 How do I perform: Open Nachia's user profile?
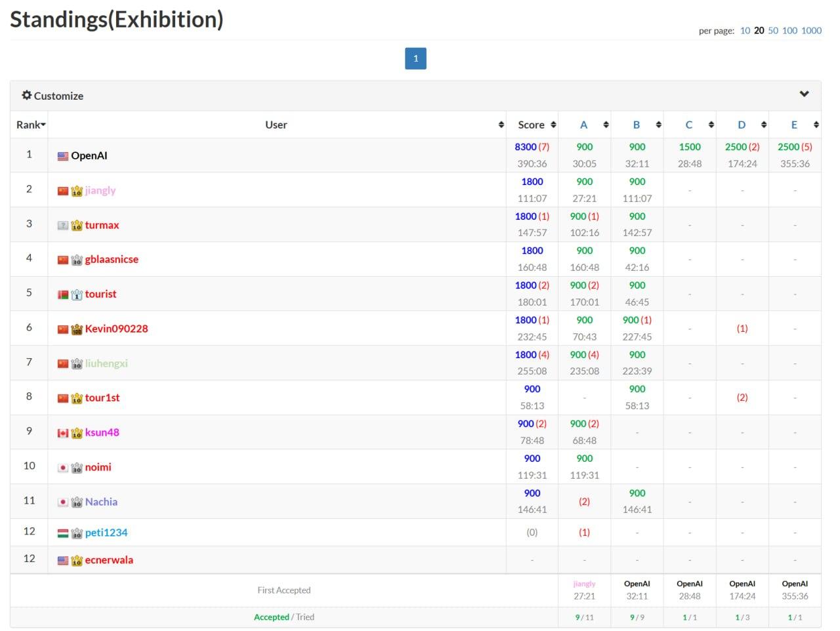click(101, 502)
